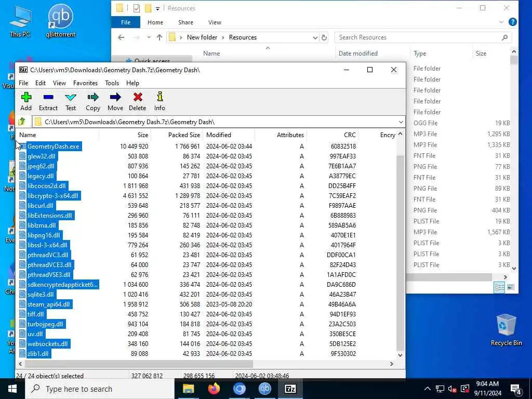Open File tab in Resources Explorer window
The width and height of the screenshot is (532, 399).
(x=126, y=22)
